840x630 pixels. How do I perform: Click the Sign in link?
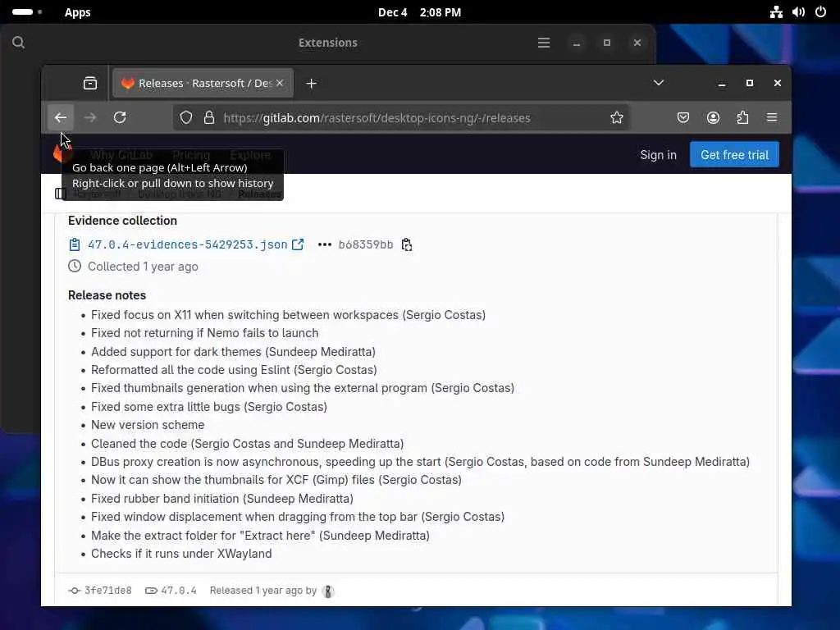[x=658, y=155]
